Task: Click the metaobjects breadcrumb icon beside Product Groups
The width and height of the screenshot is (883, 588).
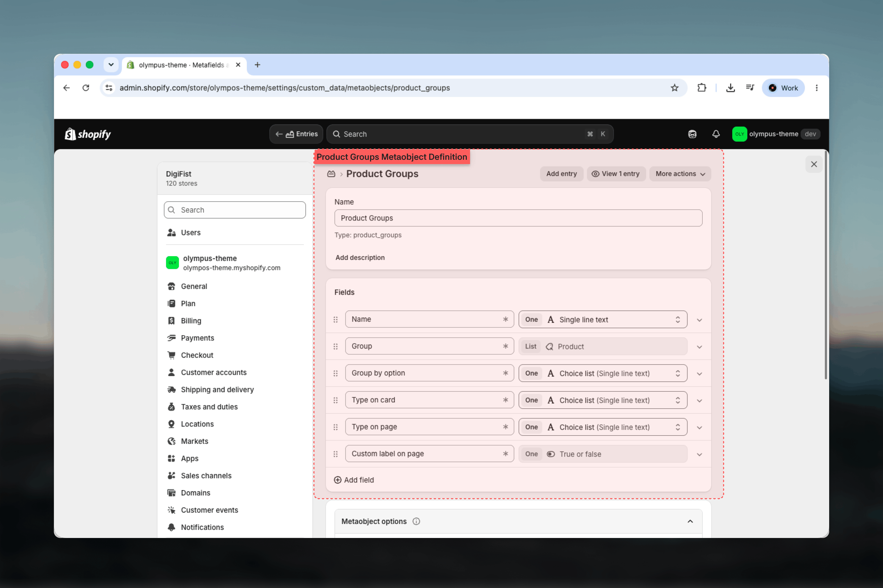Action: [x=331, y=174]
